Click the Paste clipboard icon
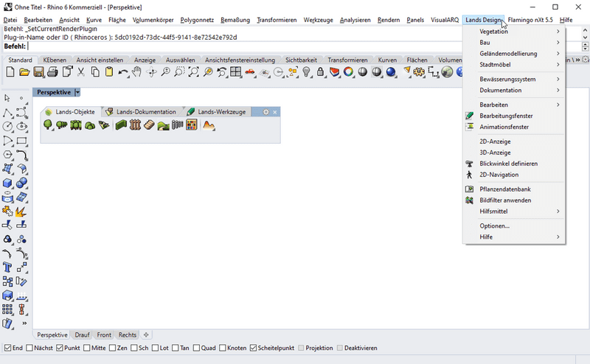The width and height of the screenshot is (590, 364). [x=109, y=71]
